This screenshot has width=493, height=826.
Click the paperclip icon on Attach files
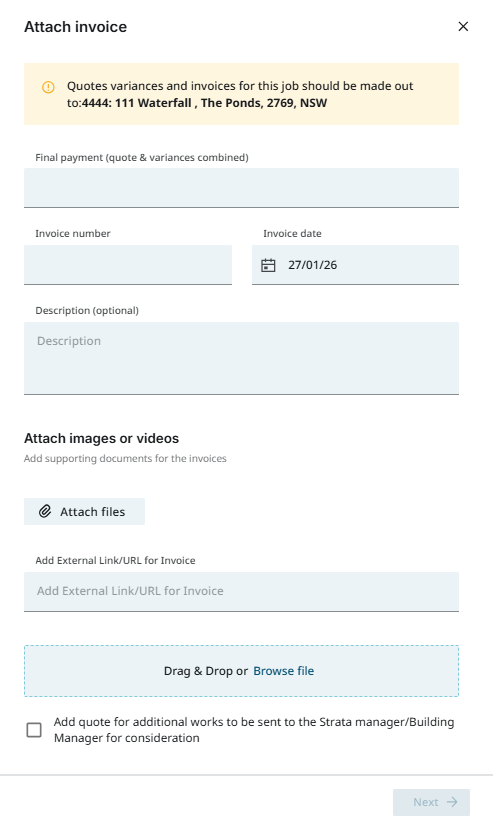tap(45, 512)
